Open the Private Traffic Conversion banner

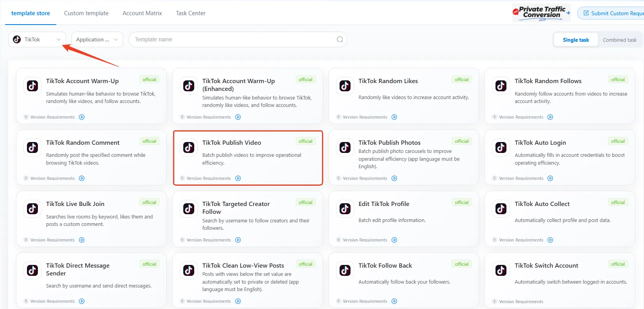tap(541, 13)
